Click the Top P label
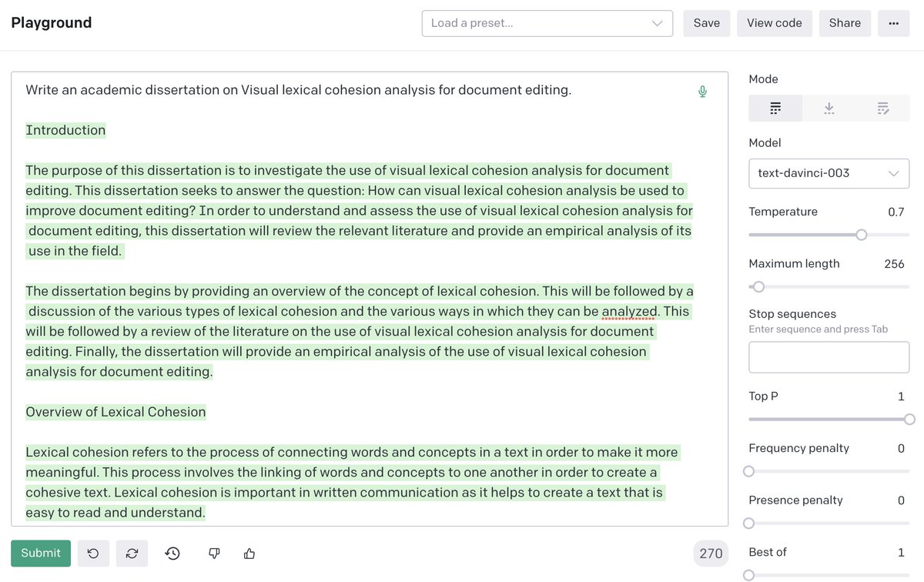 763,396
